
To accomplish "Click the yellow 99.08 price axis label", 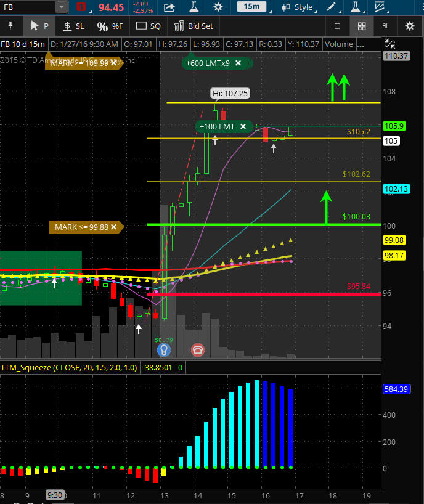I will [394, 240].
